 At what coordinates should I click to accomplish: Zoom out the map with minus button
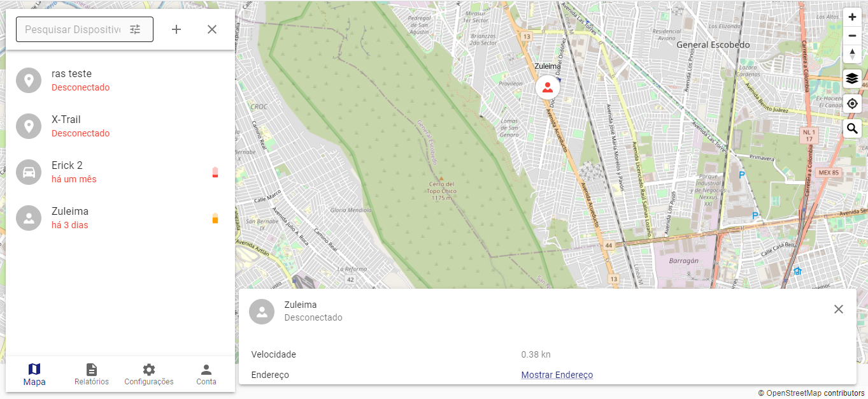[853, 36]
